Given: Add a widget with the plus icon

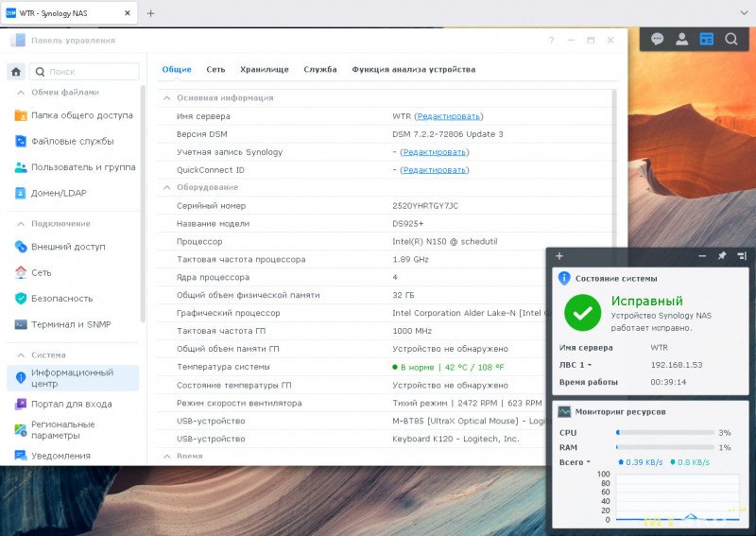Looking at the screenshot, I should coord(559,255).
